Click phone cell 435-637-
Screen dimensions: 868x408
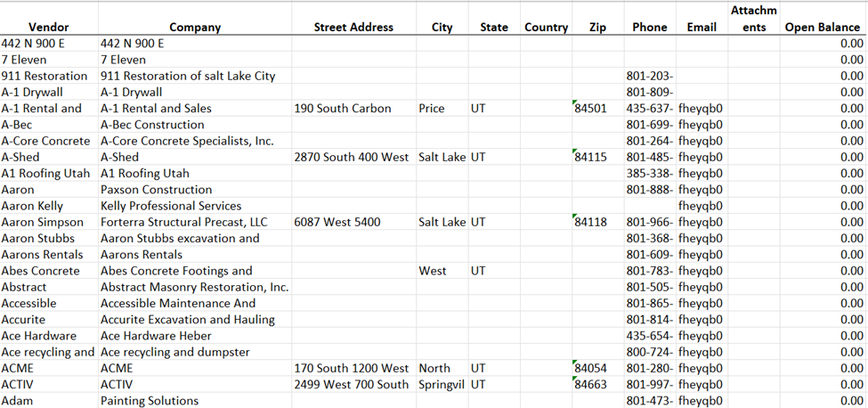[650, 109]
